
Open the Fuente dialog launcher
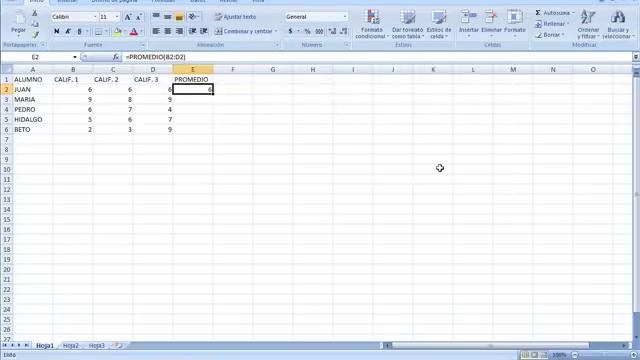click(x=142, y=45)
